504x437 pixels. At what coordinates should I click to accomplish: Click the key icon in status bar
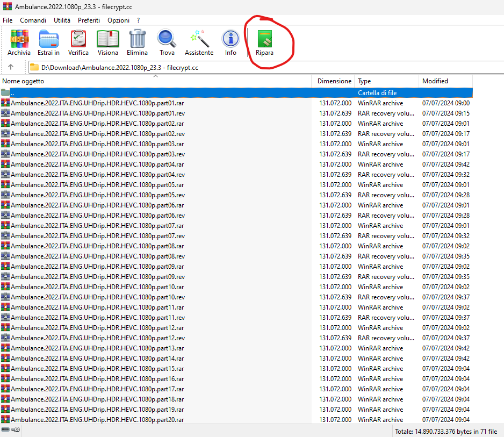coord(16,429)
